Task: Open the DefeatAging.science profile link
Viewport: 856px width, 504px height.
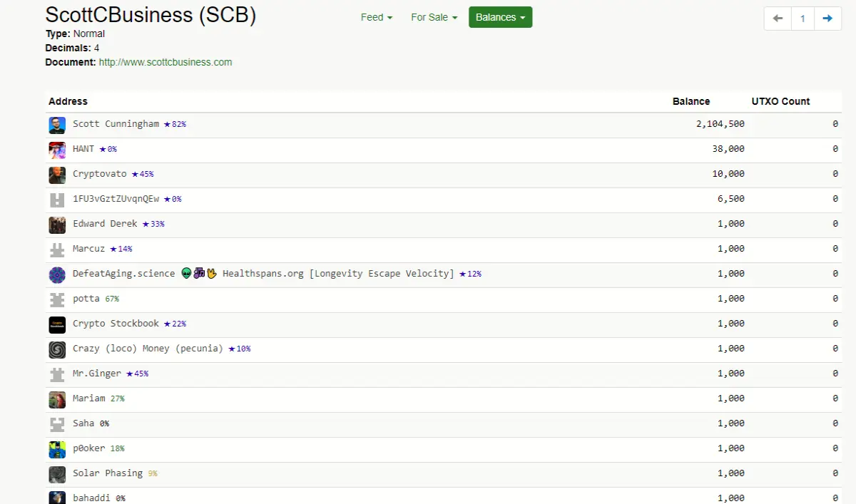Action: coord(263,274)
